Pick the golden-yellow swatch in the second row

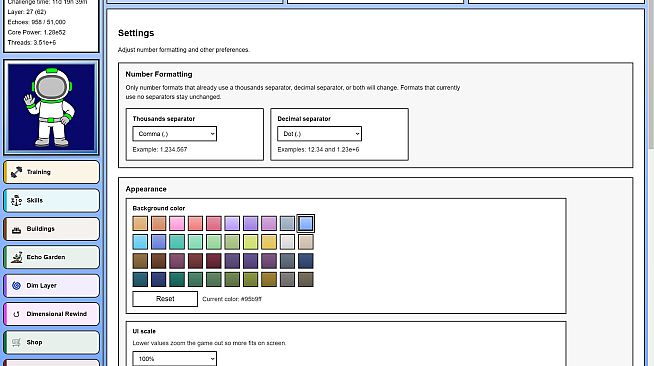tap(269, 242)
